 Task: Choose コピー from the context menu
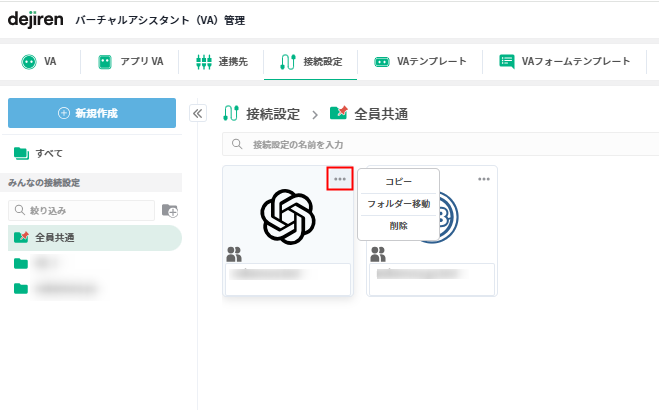pos(398,182)
